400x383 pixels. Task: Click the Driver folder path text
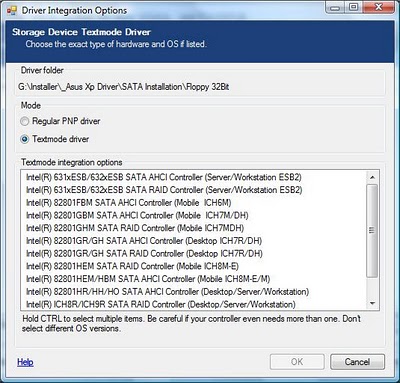[124, 87]
